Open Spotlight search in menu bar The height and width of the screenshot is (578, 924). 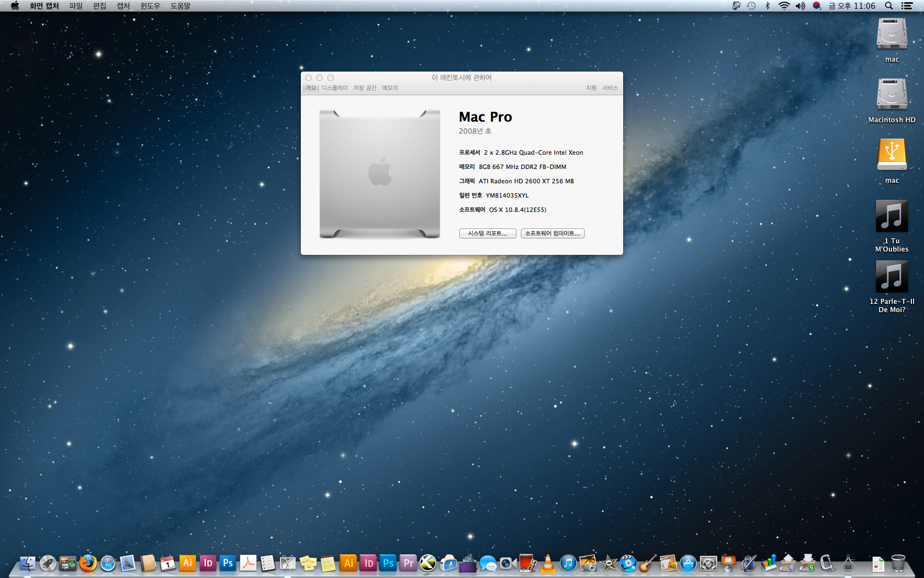[x=888, y=6]
